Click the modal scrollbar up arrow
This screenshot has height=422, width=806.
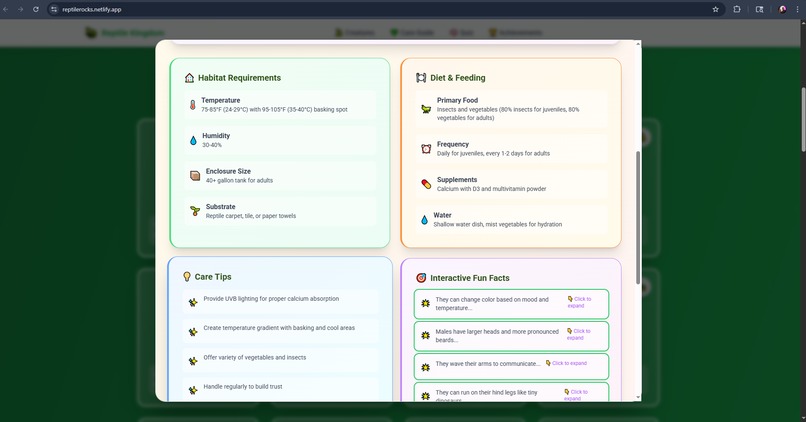pos(638,44)
